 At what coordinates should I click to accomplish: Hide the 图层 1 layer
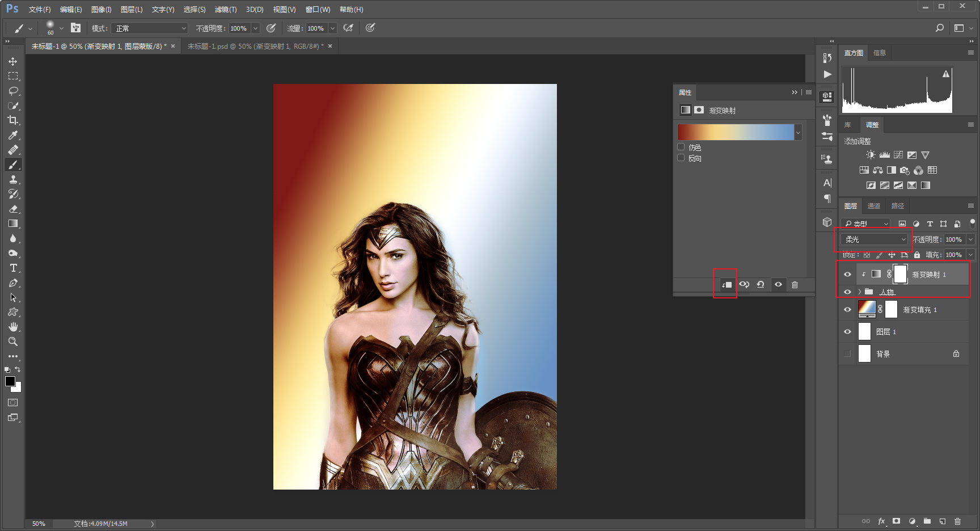(847, 332)
